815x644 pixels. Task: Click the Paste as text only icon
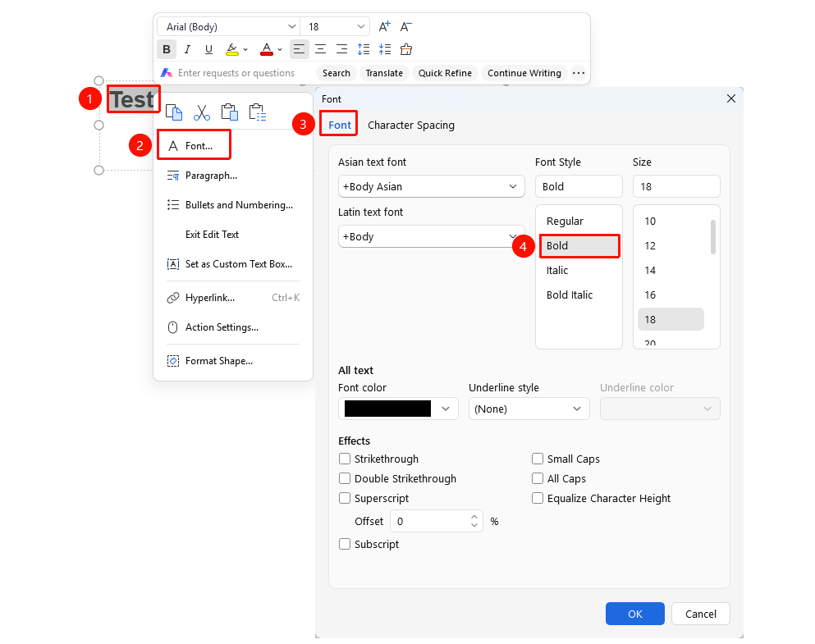[x=257, y=112]
